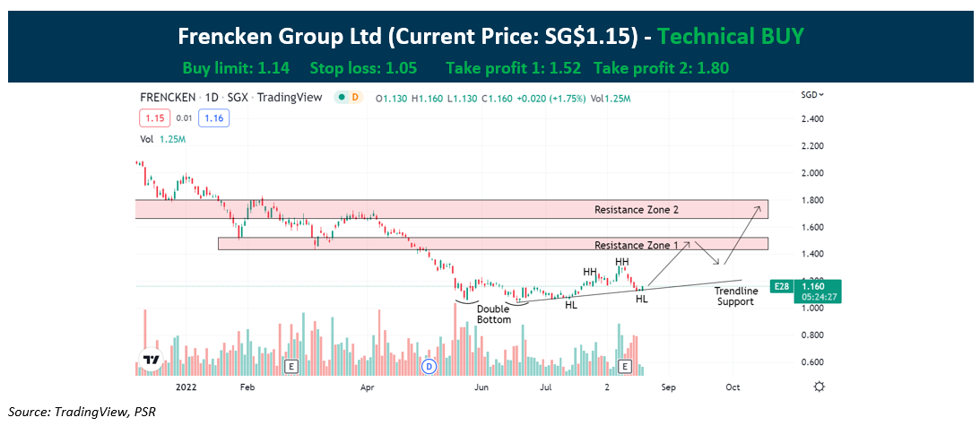Click the blue dividend D marker
This screenshot has height=435, width=980.
coord(429,366)
